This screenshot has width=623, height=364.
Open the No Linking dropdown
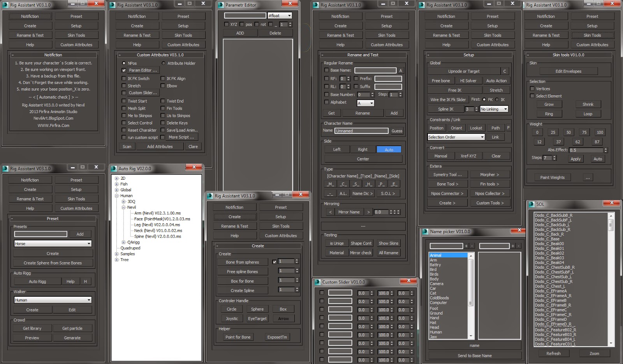point(494,109)
